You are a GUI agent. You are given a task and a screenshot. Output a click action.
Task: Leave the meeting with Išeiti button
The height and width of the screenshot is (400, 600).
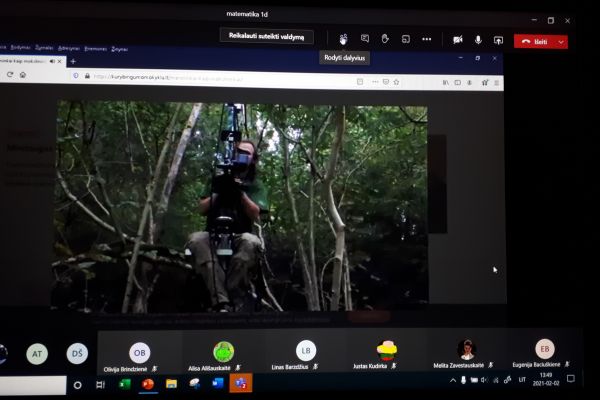[x=535, y=42]
